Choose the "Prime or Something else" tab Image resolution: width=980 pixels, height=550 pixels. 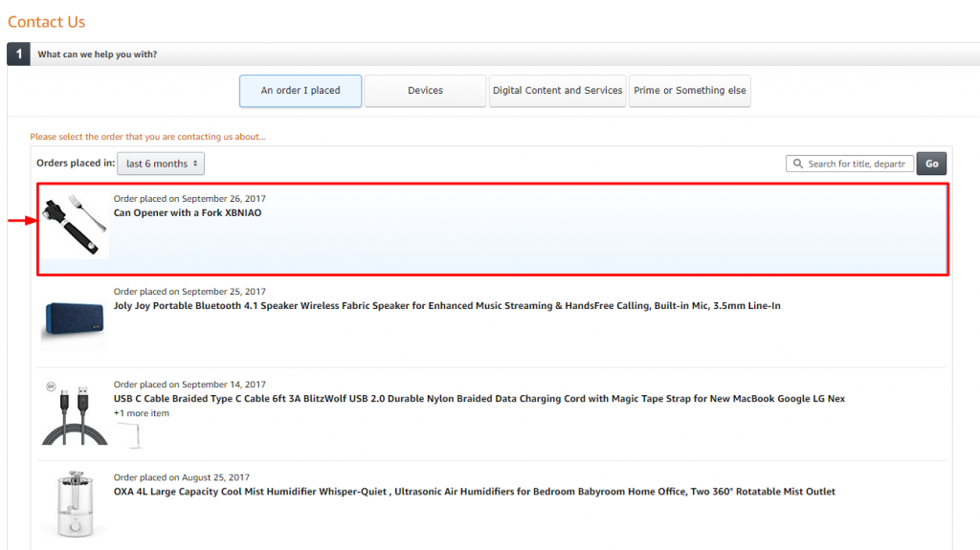[x=689, y=91]
